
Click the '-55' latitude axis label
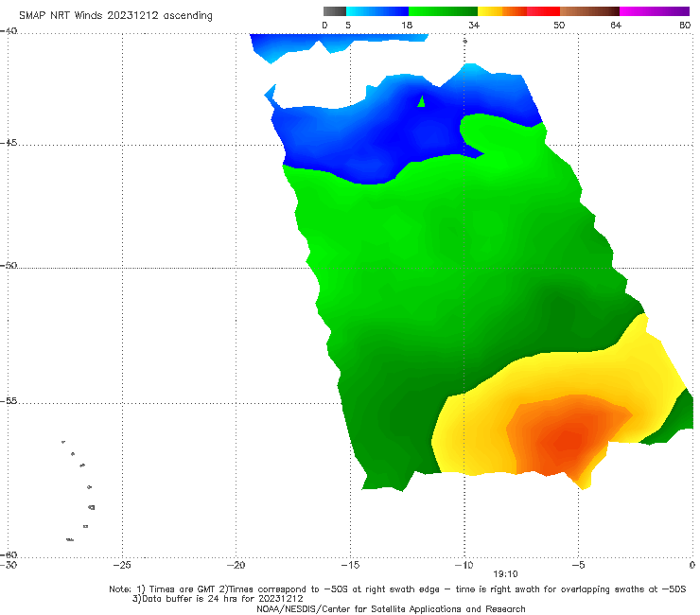click(9, 401)
